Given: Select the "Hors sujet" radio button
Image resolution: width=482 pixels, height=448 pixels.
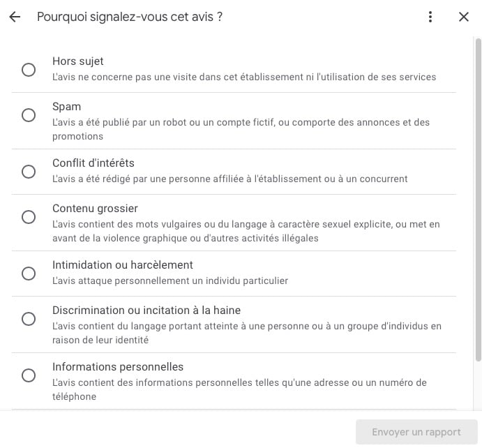Looking at the screenshot, I should (29, 70).
